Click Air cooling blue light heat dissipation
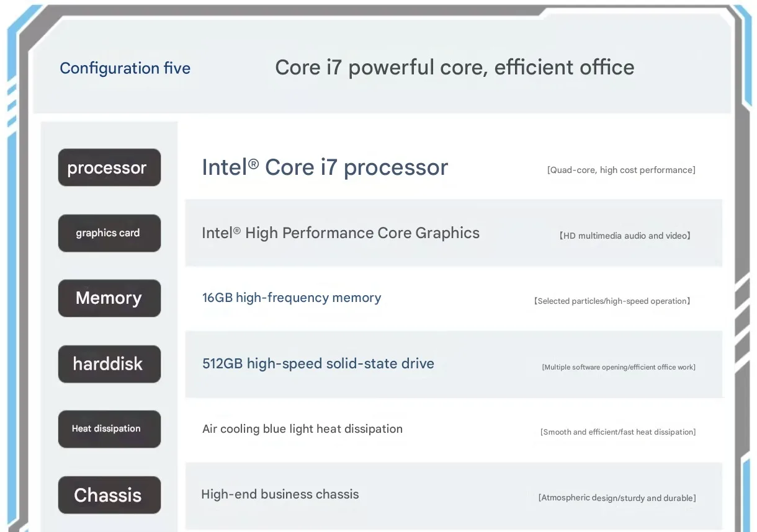Screen dimensions: 757x532 click(x=302, y=429)
